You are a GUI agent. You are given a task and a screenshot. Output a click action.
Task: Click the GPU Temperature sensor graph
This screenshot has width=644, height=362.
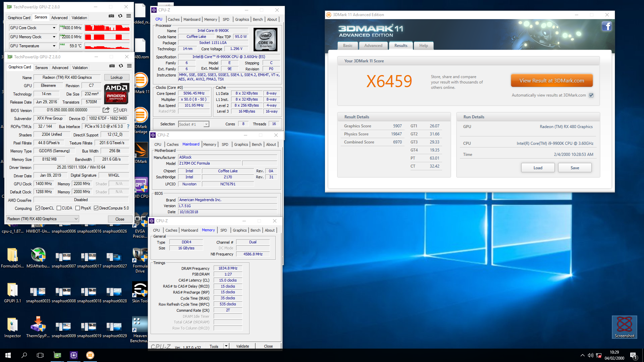pyautogui.click(x=107, y=46)
